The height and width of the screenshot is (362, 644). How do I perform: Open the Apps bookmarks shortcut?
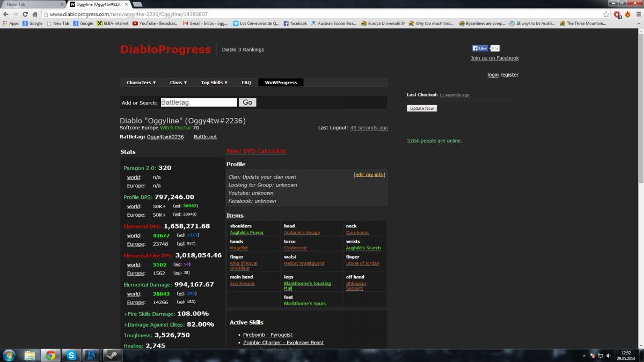pyautogui.click(x=11, y=24)
